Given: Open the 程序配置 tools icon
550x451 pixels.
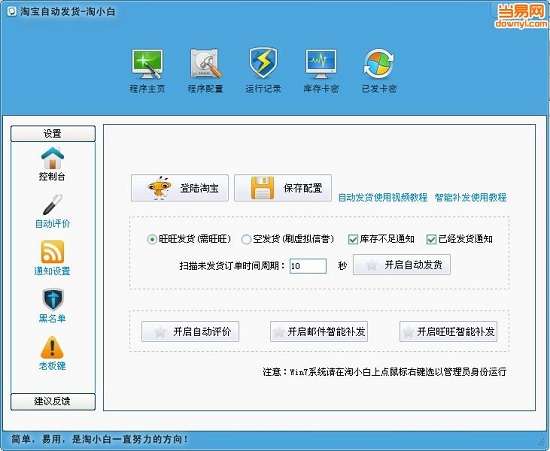Looking at the screenshot, I should pos(206,64).
